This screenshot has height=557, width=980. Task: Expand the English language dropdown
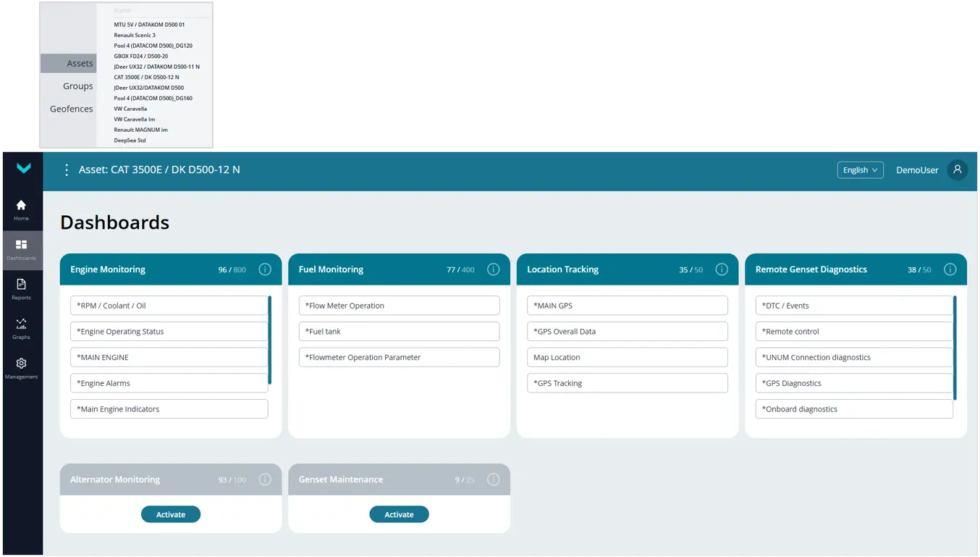coord(859,169)
